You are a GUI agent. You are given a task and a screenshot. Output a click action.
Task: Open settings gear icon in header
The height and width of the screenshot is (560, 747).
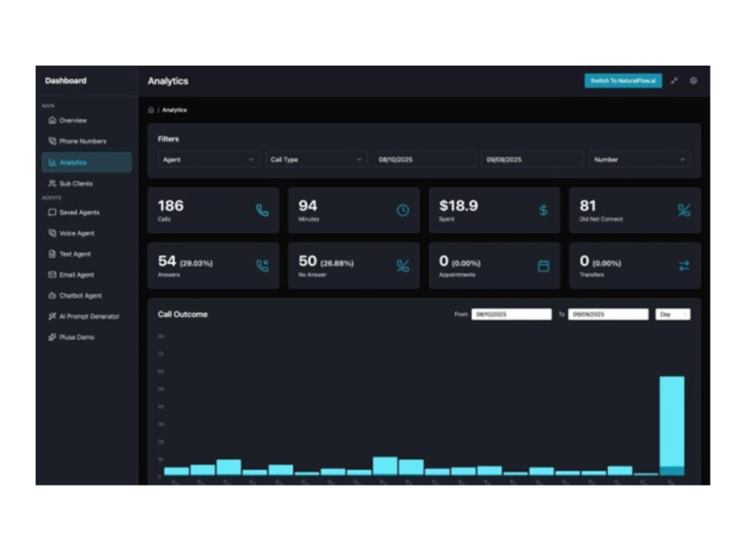pos(694,81)
